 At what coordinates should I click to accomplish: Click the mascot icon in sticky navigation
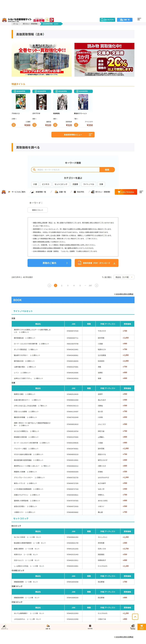click(x=4, y=192)
